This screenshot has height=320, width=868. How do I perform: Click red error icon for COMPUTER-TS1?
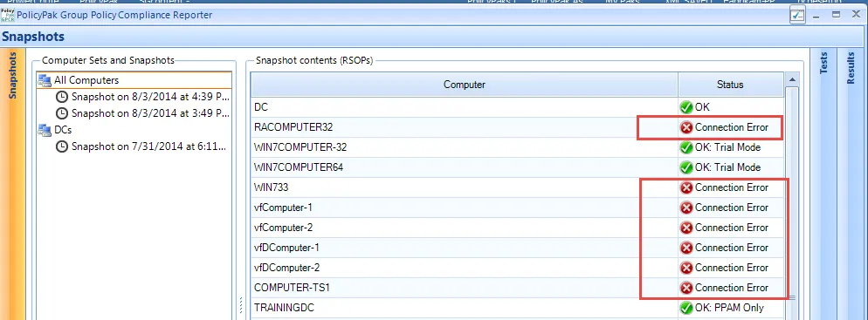(686, 288)
